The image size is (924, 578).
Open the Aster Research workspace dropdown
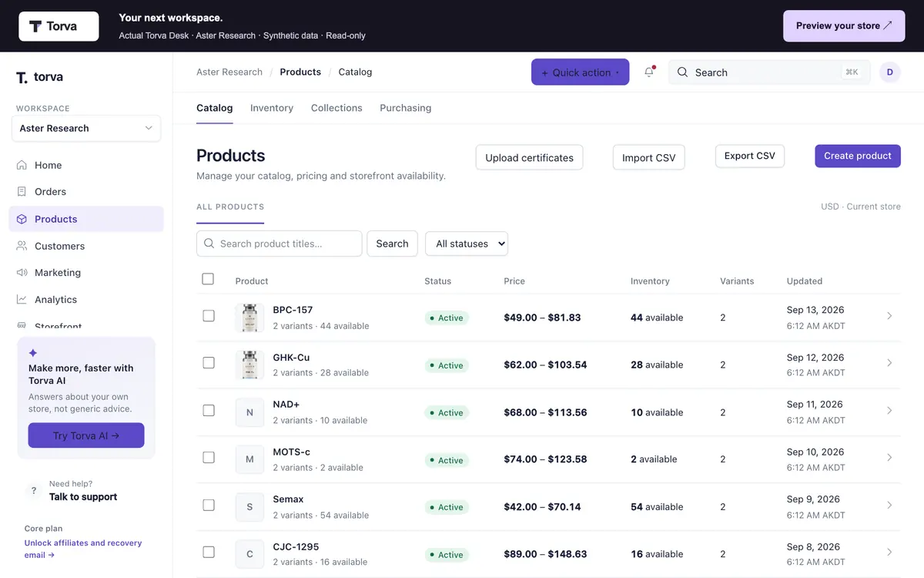(x=86, y=128)
